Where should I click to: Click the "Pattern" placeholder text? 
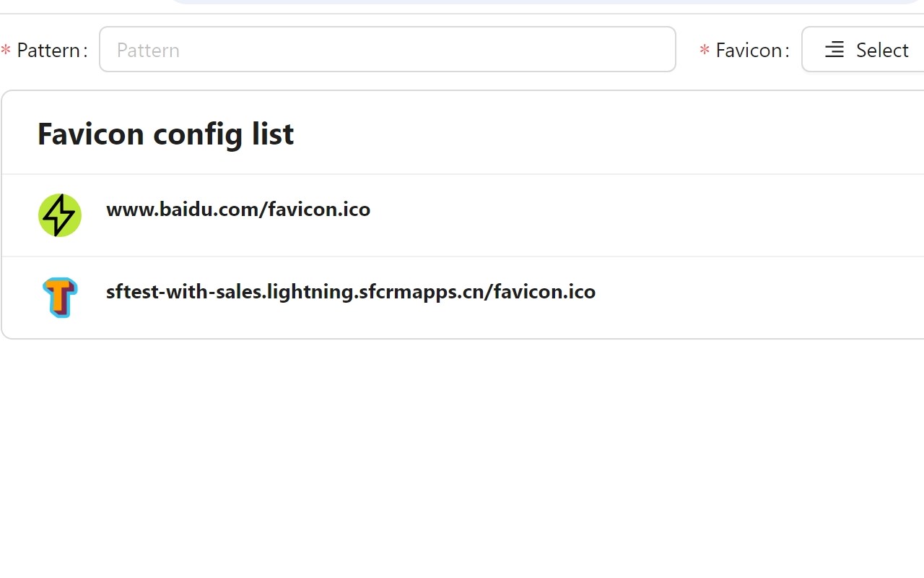(148, 50)
